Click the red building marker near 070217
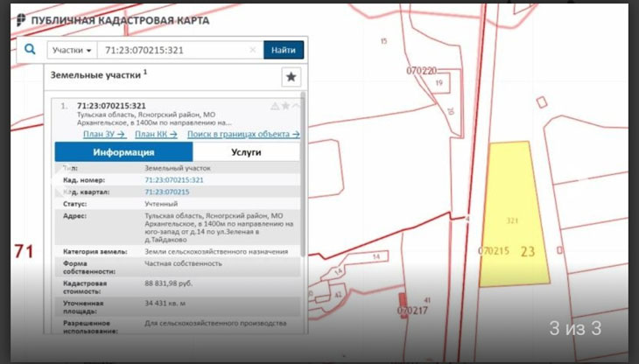Image resolution: width=639 pixels, height=364 pixels. 404,300
